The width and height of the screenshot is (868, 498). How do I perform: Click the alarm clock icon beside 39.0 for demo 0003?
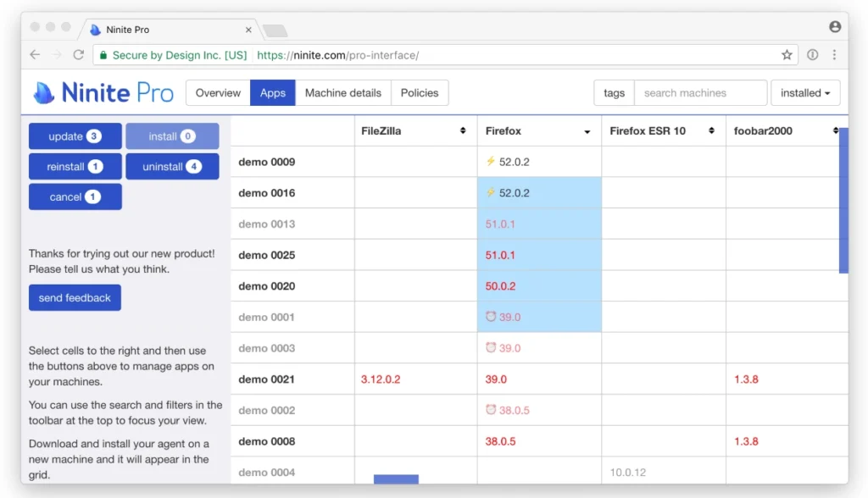point(490,347)
